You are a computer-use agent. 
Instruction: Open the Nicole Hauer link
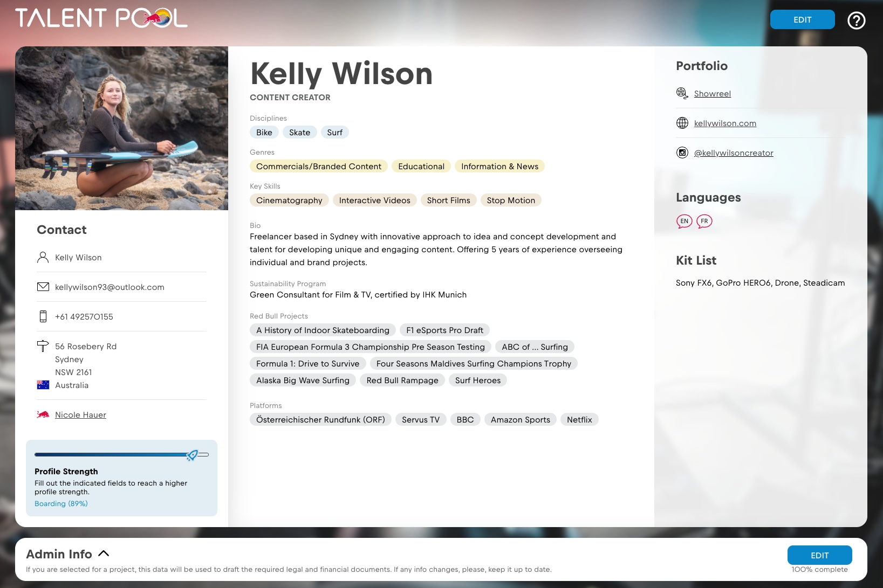pyautogui.click(x=80, y=414)
